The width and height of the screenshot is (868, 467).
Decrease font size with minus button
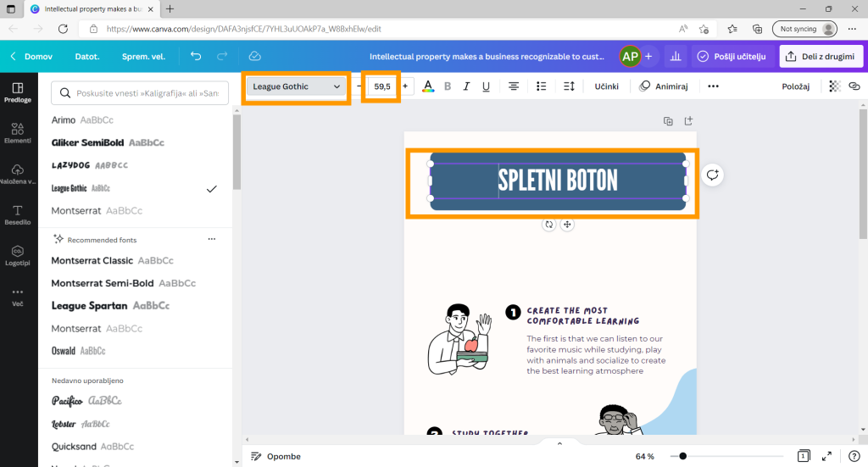359,86
